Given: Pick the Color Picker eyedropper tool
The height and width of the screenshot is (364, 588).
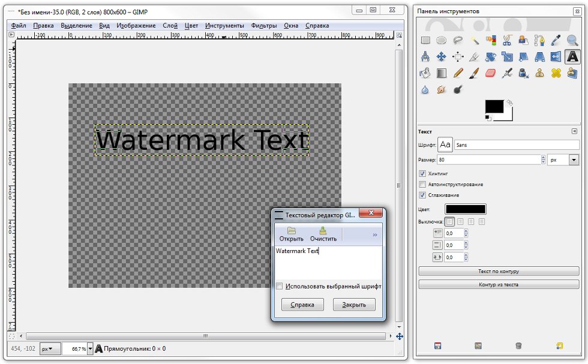Looking at the screenshot, I should tap(556, 41).
